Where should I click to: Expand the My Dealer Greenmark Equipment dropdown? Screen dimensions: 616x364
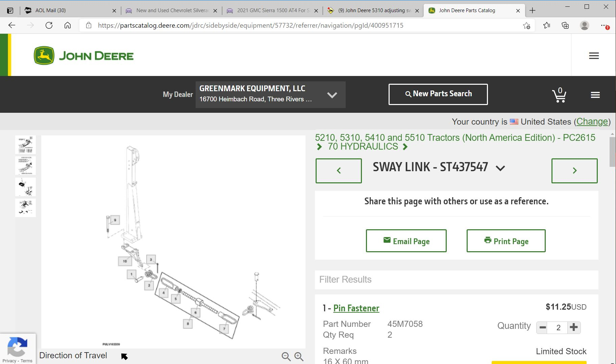[270, 95]
